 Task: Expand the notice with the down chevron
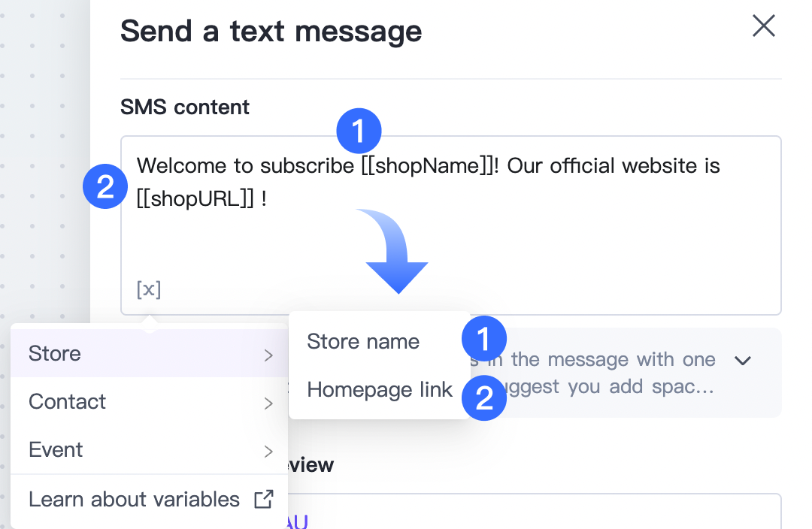743,360
